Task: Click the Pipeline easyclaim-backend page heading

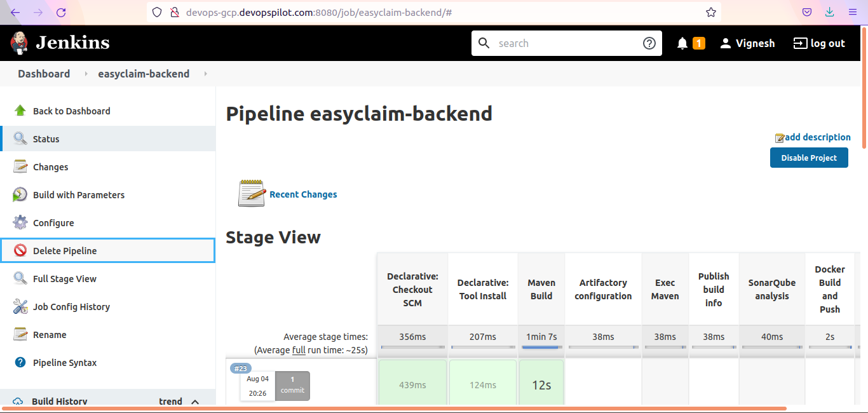Action: click(359, 114)
